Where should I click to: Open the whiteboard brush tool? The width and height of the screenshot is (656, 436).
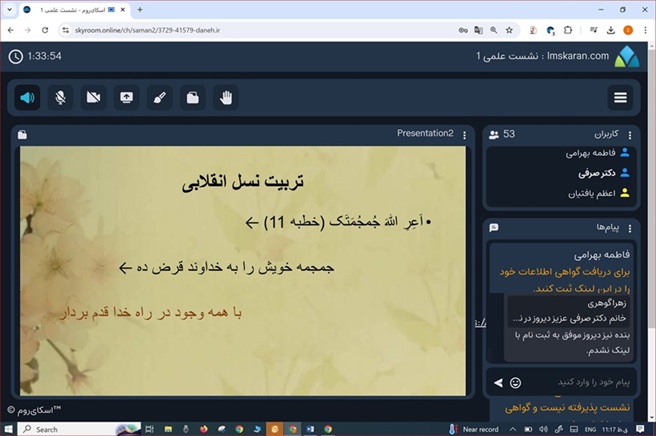click(159, 98)
